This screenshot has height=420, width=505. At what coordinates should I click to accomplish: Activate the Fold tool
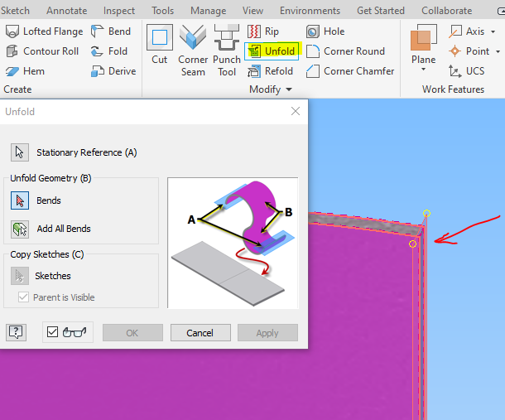click(x=109, y=51)
